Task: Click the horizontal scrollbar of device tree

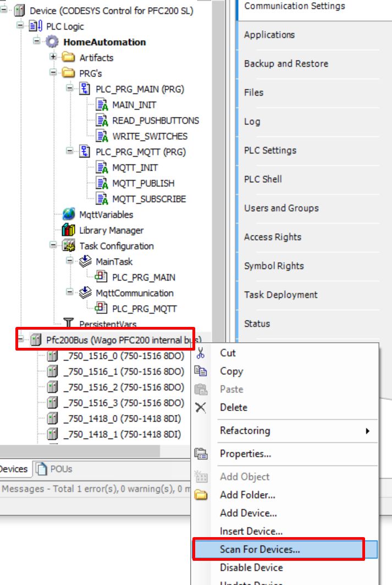Action: tap(80, 451)
